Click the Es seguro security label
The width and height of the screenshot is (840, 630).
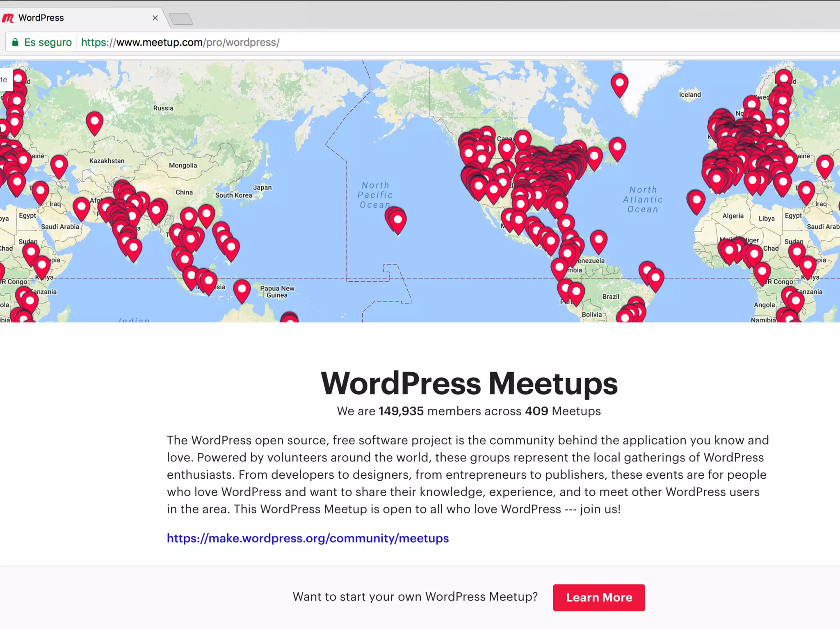pyautogui.click(x=48, y=42)
